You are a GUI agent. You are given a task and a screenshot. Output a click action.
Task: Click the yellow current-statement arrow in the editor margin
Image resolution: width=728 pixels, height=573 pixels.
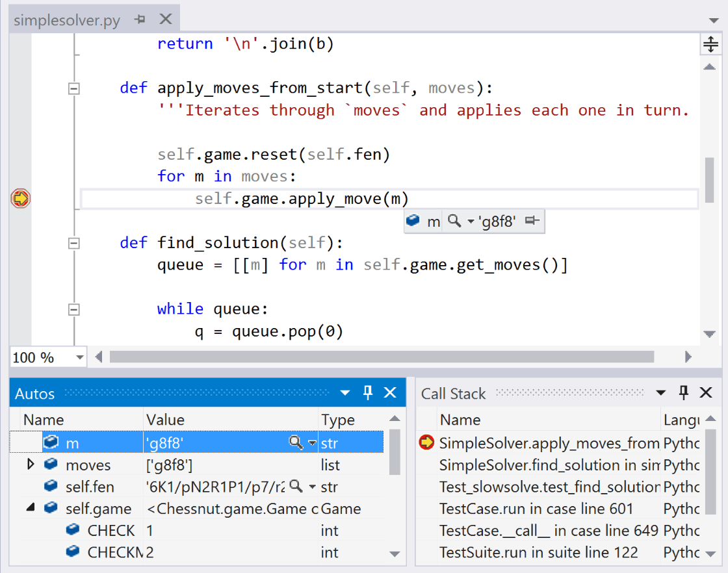click(19, 198)
